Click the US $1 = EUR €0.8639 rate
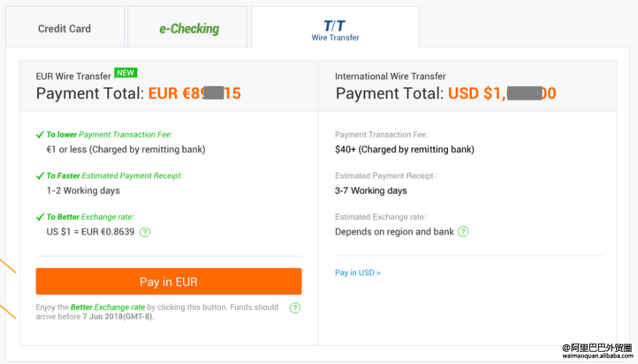The height and width of the screenshot is (364, 638). pos(90,232)
